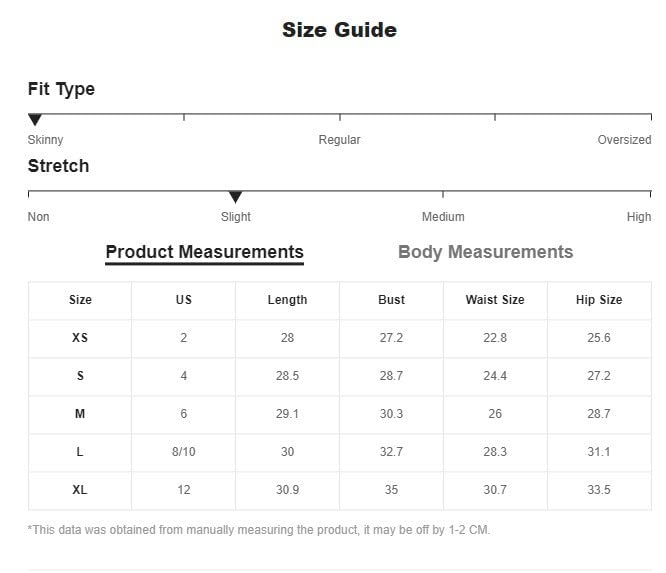The image size is (666, 573).
Task: Click the Fit Type triangle marker at Skinny
Action: pyautogui.click(x=35, y=120)
